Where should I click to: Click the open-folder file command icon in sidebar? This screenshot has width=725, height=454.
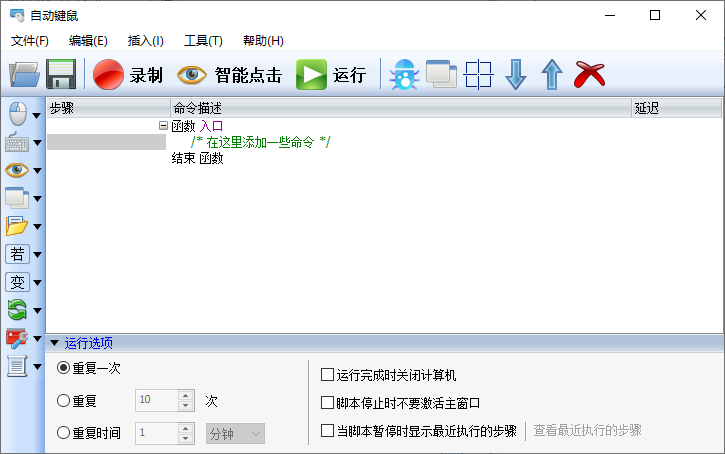pos(17,226)
